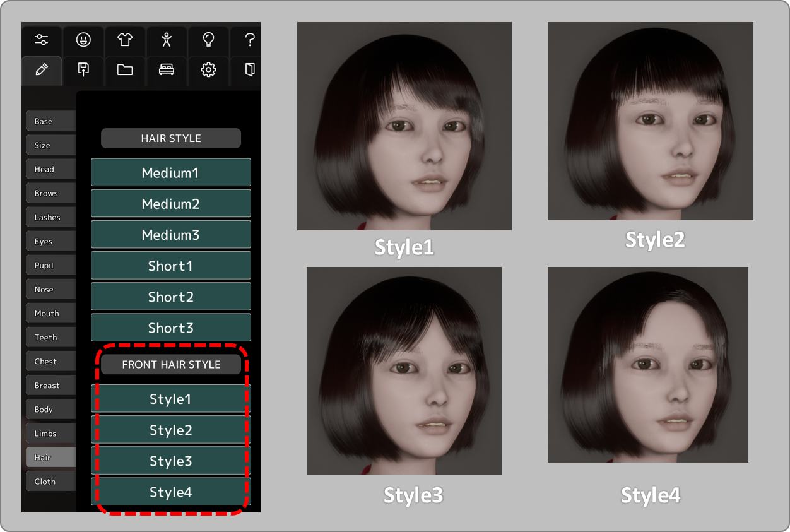Open the Cloth category in sidebar
This screenshot has width=790, height=532.
pos(50,482)
